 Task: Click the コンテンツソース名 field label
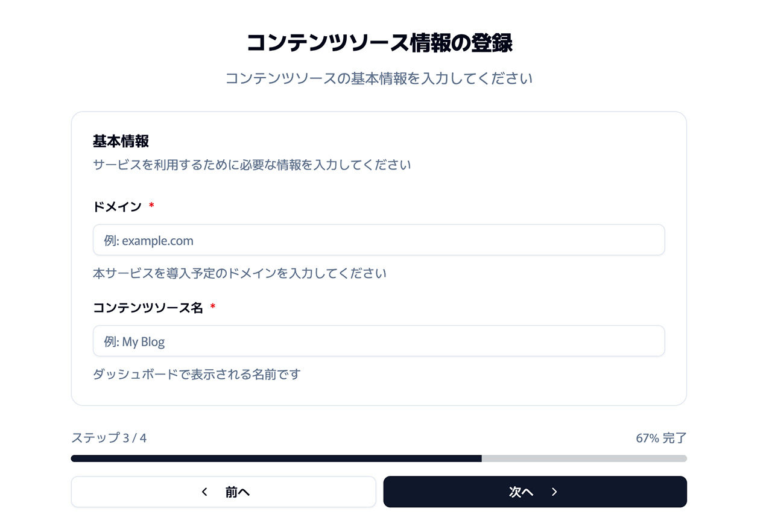(148, 308)
